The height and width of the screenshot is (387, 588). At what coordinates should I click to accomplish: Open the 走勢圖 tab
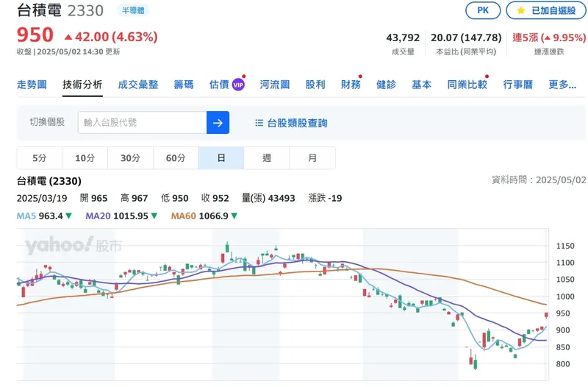pos(32,85)
